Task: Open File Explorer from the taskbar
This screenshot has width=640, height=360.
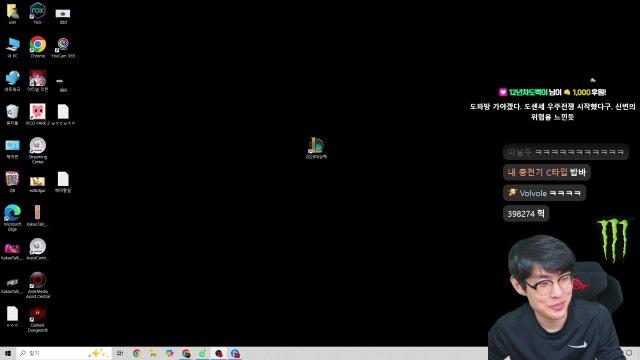Action: [x=153, y=353]
